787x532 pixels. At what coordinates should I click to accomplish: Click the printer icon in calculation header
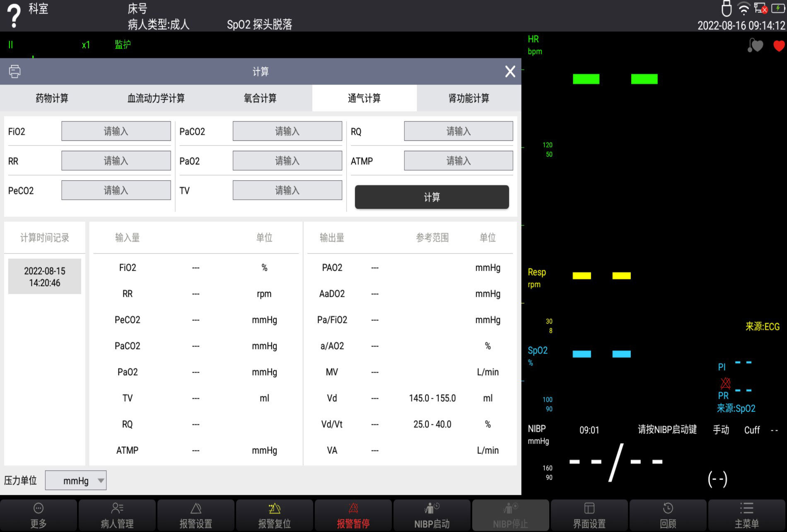15,71
